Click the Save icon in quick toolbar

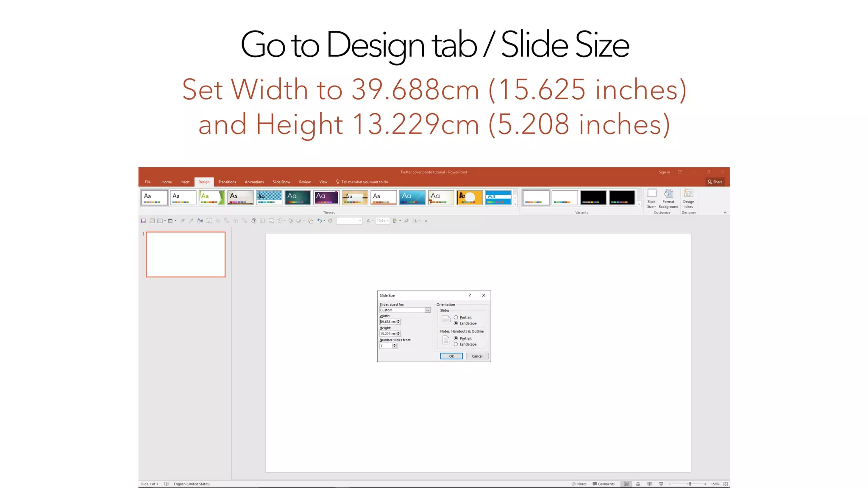tap(143, 221)
